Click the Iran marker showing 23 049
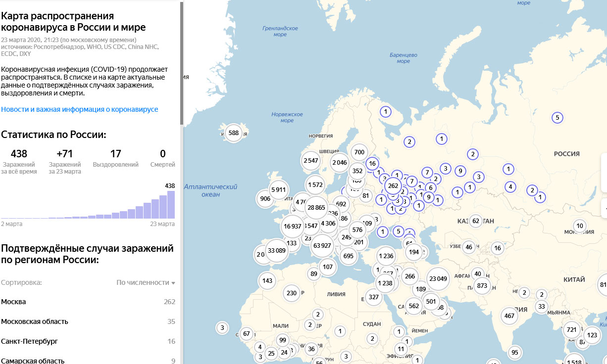The height and width of the screenshot is (364, 607). click(438, 278)
